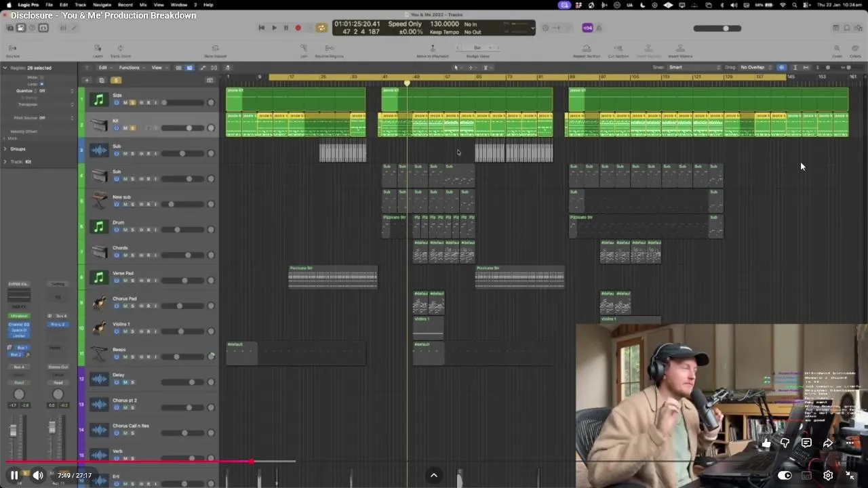Click the add track plus button
Image resolution: width=868 pixels, height=488 pixels.
[85, 80]
